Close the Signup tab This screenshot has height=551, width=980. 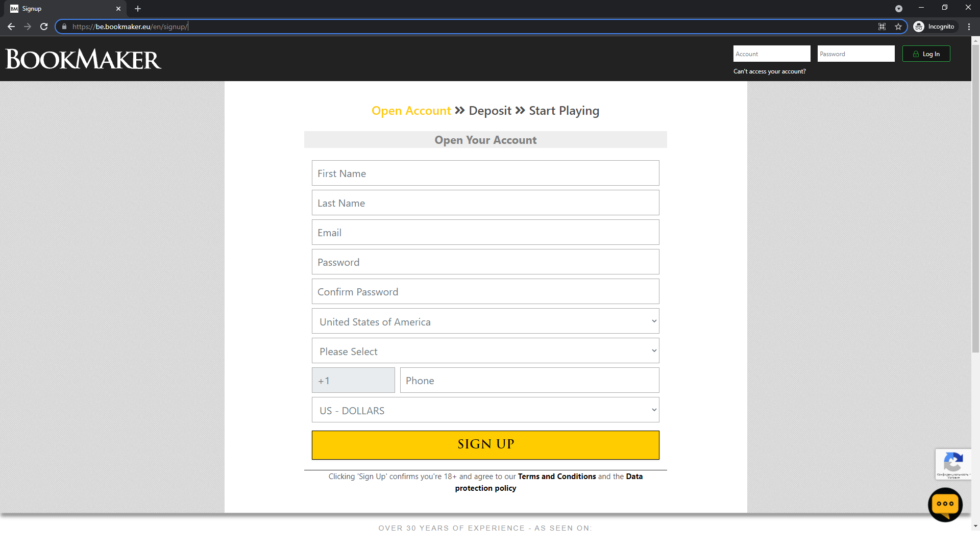[118, 9]
